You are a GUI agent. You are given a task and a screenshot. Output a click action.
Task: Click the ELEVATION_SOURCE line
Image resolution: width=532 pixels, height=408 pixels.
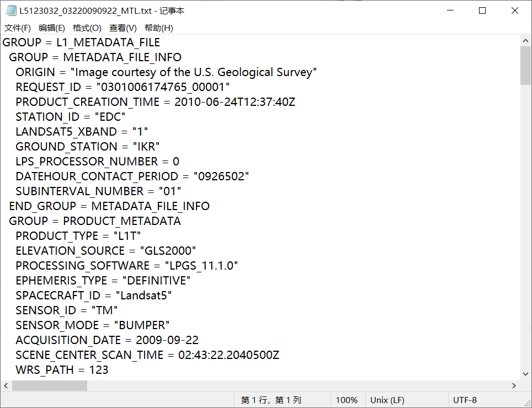pos(106,251)
